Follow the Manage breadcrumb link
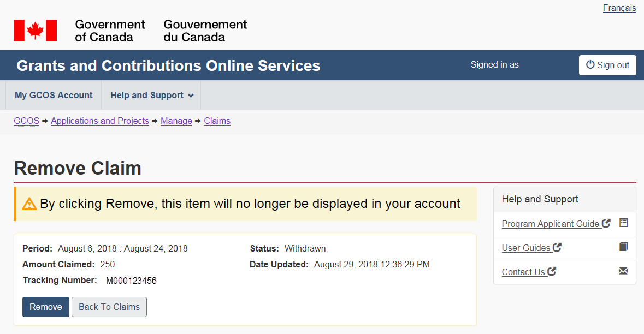The height and width of the screenshot is (334, 644). (176, 121)
